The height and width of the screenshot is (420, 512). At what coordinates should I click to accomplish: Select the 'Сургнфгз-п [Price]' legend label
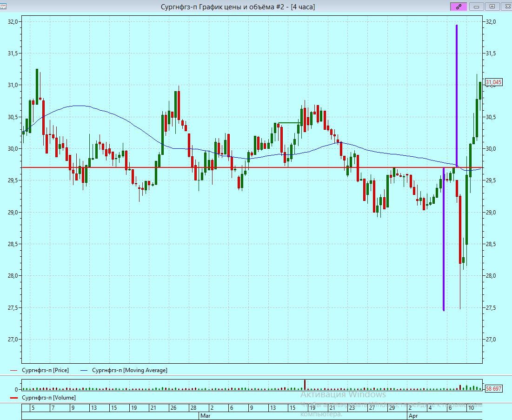[46, 370]
